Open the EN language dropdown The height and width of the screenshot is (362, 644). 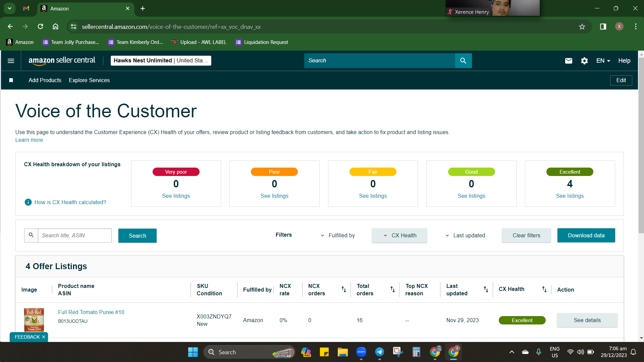[603, 61]
